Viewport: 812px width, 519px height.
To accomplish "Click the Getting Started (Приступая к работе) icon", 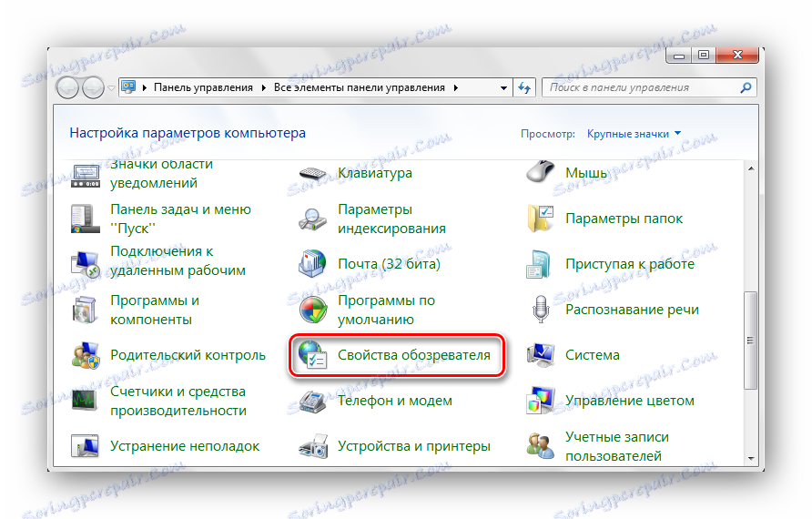I will point(539,264).
